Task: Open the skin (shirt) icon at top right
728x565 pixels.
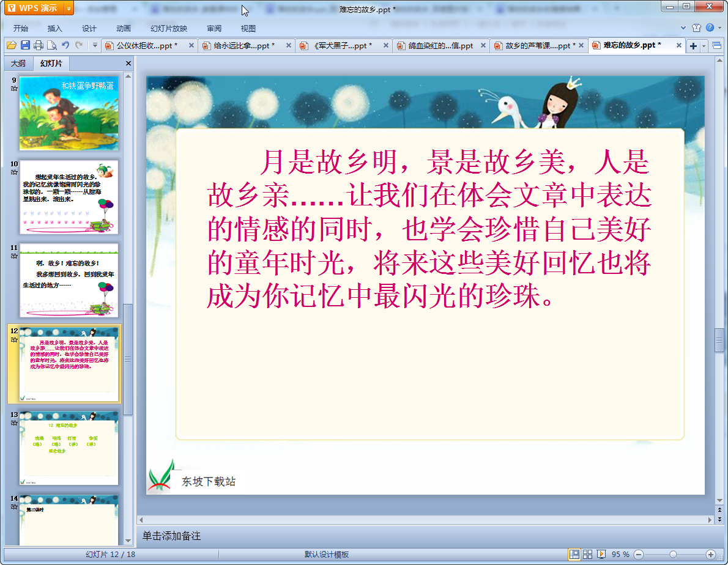Action: point(696,28)
